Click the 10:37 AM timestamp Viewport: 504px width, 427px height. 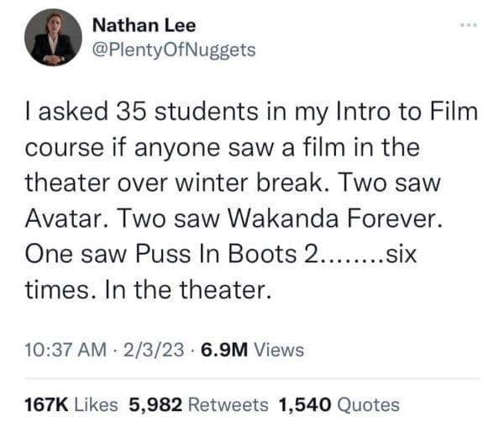[66, 350]
